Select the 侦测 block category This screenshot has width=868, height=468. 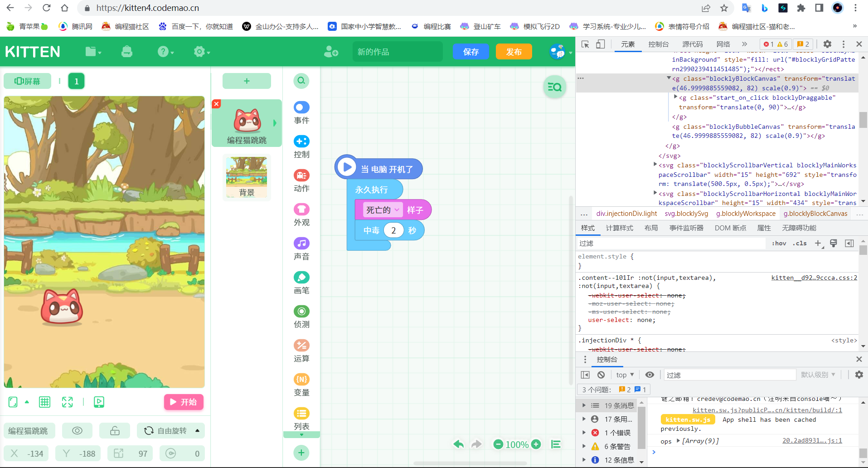301,317
